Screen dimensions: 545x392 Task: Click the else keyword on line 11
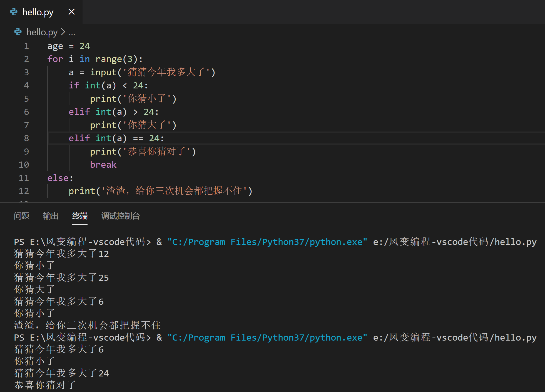pos(58,178)
